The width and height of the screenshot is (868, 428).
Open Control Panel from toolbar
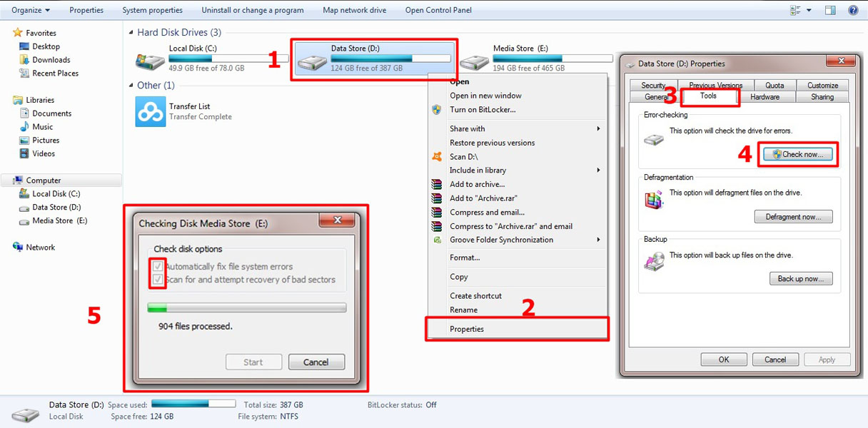(x=438, y=10)
